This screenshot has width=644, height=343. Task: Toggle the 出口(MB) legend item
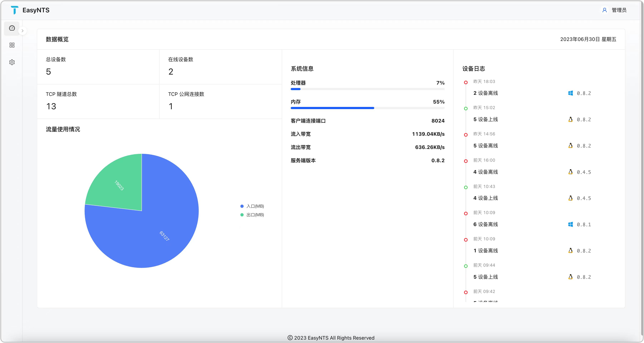point(252,215)
